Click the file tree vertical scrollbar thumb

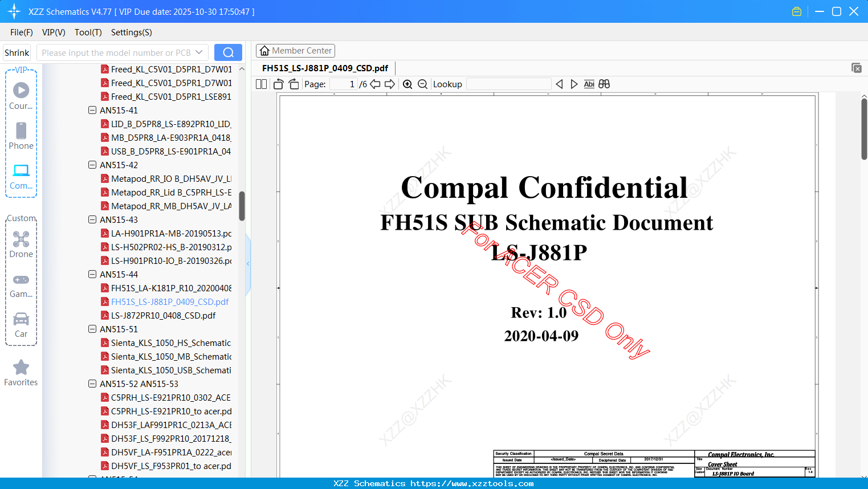tap(242, 206)
